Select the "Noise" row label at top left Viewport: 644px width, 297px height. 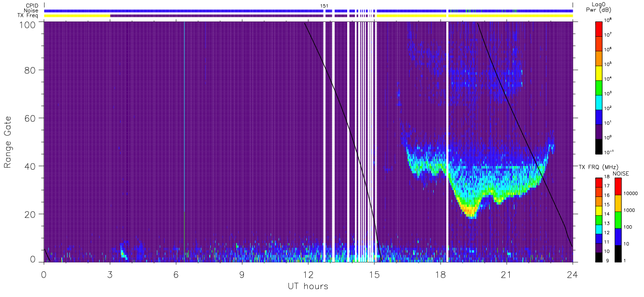[x=31, y=10]
